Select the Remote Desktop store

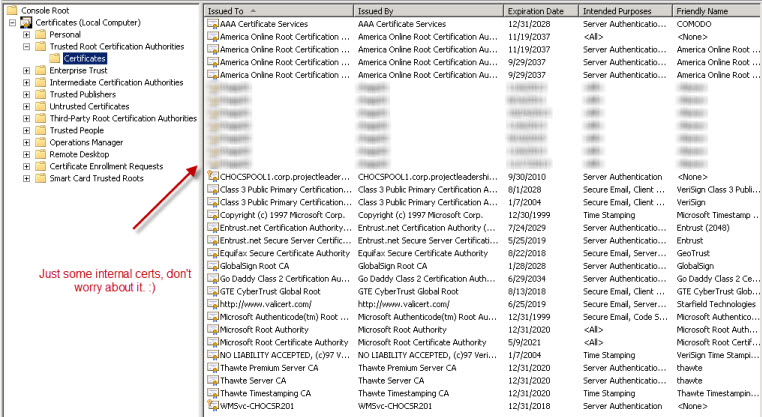pyautogui.click(x=79, y=154)
